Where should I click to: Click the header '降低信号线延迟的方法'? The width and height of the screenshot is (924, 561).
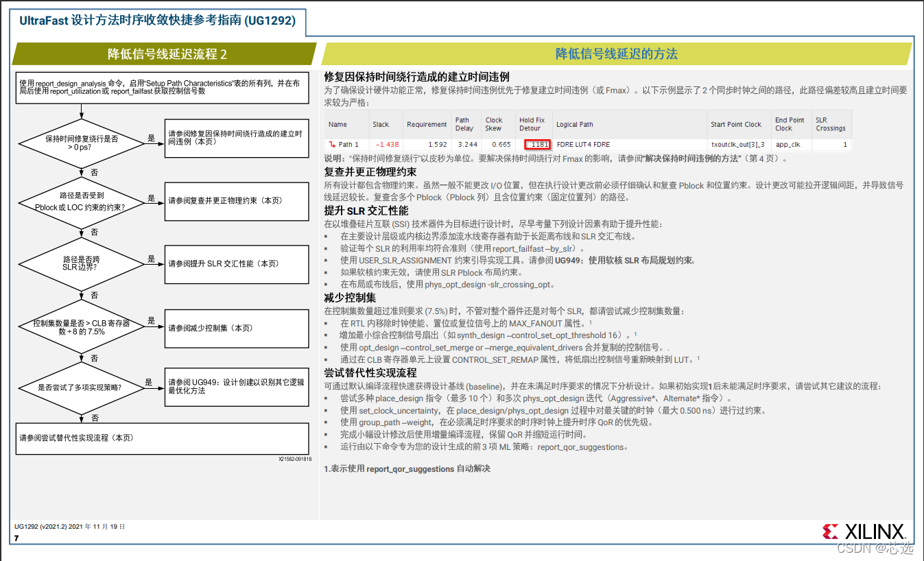click(x=616, y=54)
